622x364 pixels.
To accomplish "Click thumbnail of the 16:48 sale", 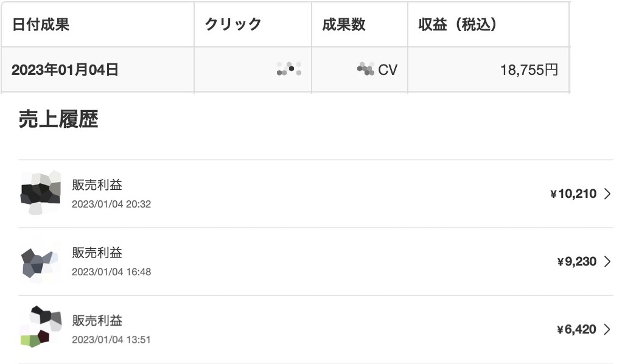I will click(x=40, y=262).
